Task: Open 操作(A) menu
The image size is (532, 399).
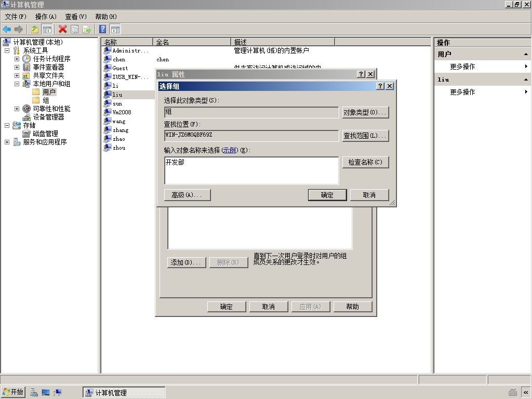Action: (46, 17)
